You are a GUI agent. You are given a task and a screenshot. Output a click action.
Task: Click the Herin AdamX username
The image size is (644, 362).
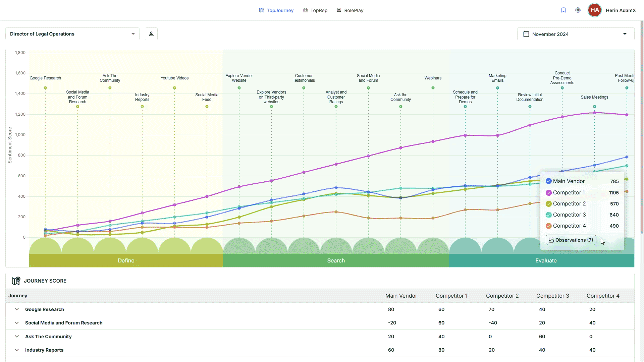[x=621, y=10]
